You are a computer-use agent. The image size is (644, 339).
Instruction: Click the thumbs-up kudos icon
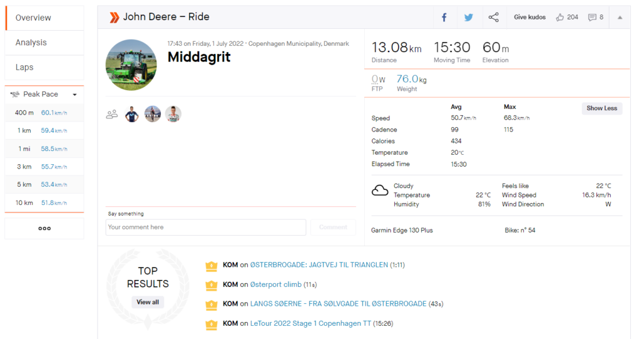560,17
